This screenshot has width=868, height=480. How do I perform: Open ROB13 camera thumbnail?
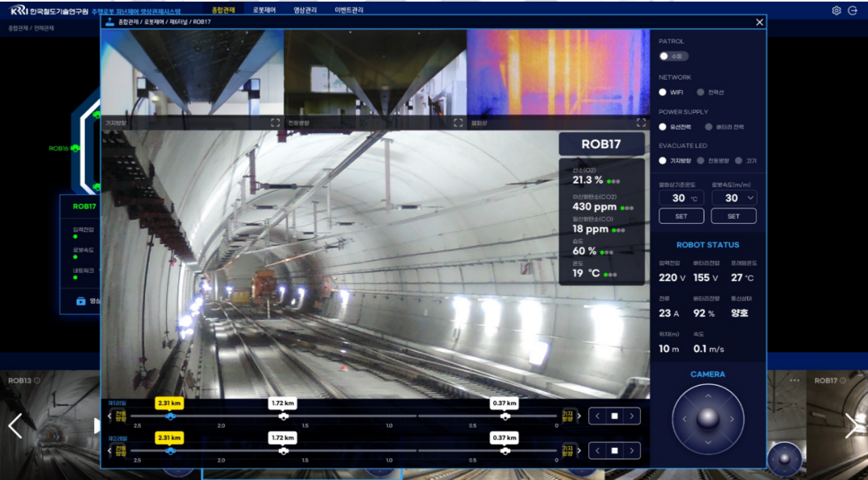coord(50,426)
